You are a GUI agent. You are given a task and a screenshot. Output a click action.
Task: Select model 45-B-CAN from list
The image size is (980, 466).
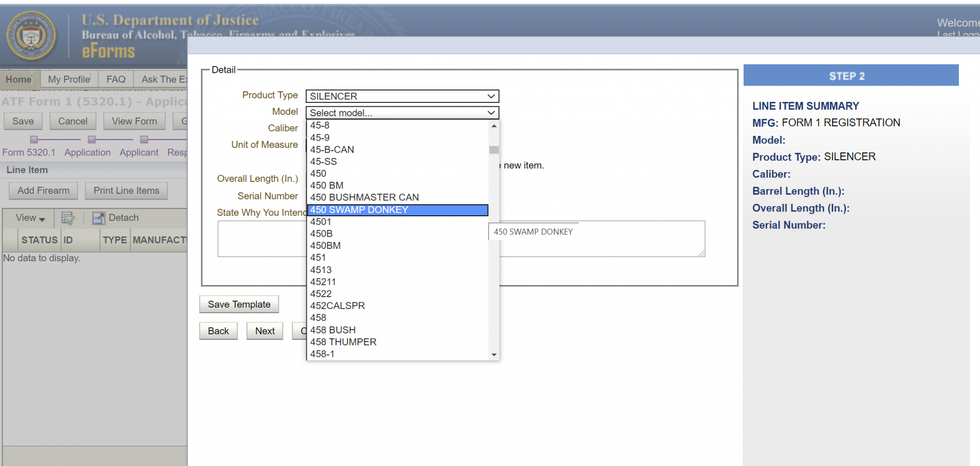[x=397, y=150]
